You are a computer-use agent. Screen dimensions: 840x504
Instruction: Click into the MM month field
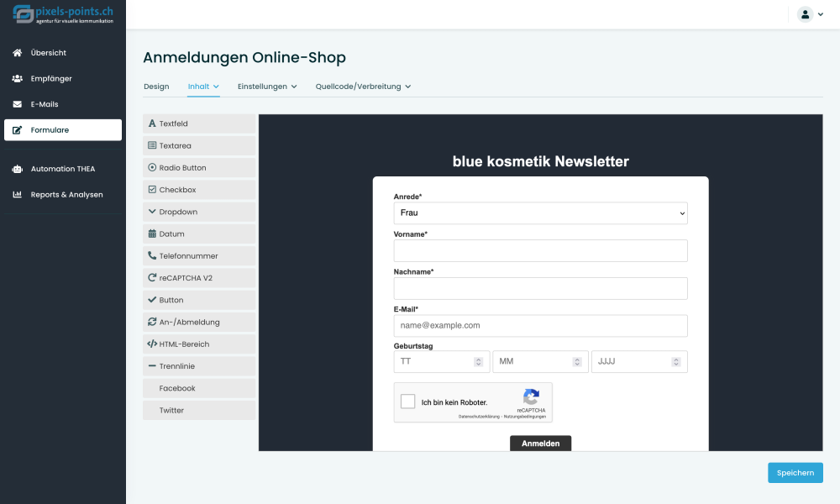point(540,361)
